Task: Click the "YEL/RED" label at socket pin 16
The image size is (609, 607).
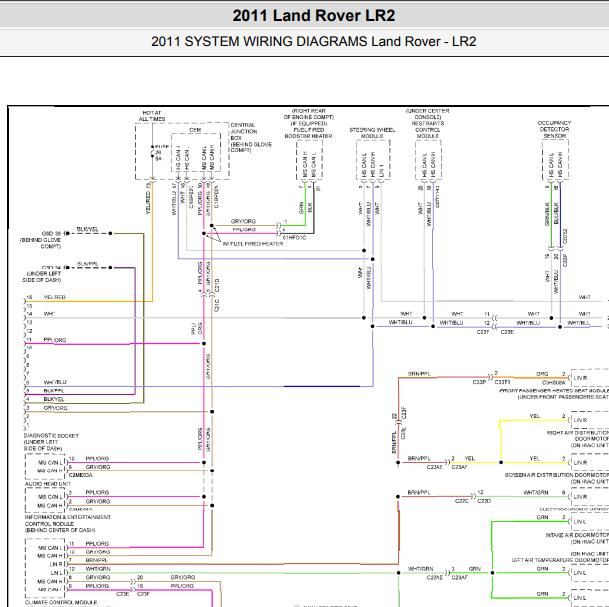Action: 54,297
